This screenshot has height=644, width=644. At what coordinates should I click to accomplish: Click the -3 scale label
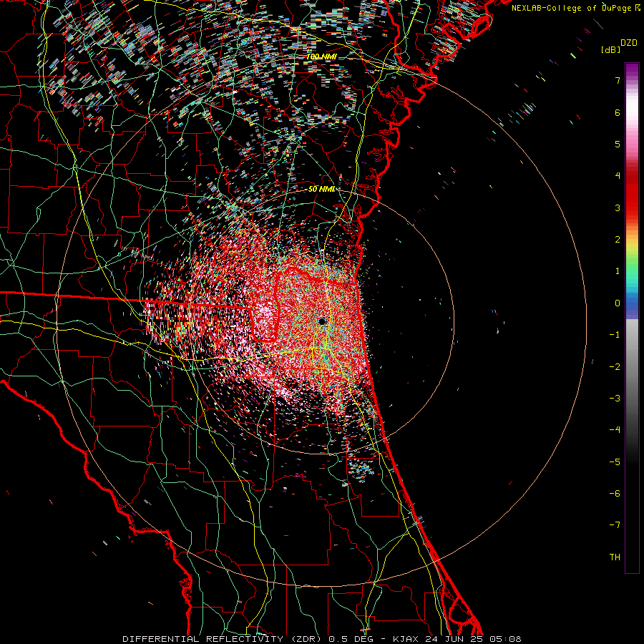click(615, 399)
